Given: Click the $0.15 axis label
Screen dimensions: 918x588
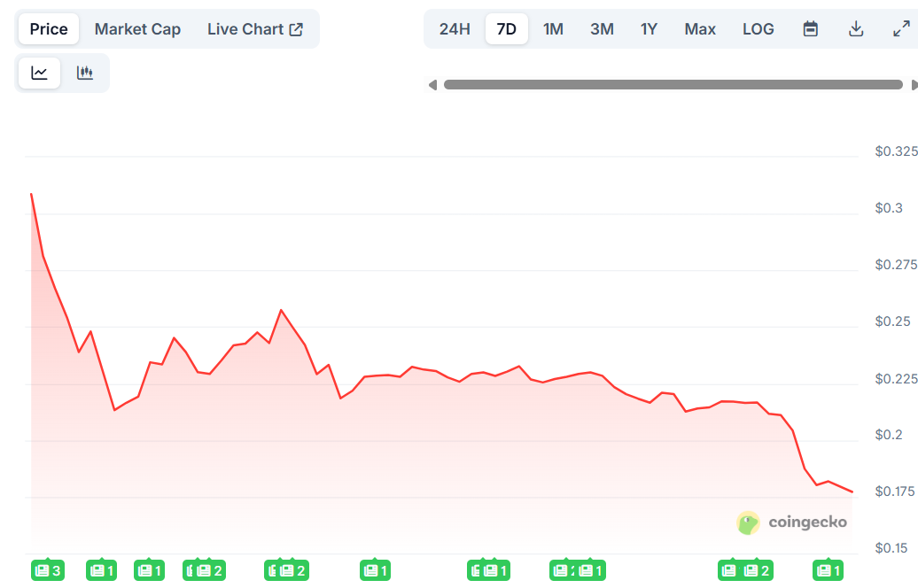Looking at the screenshot, I should [x=891, y=548].
